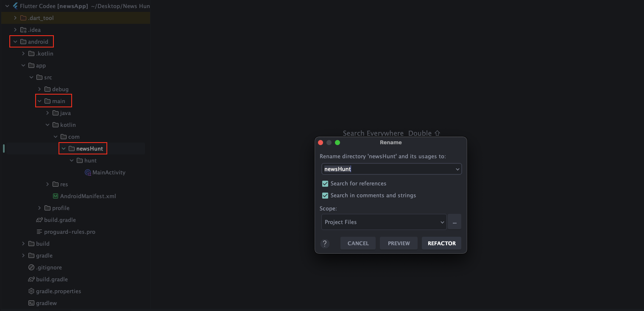Click the MainActivity Kotlin class icon

pos(88,173)
